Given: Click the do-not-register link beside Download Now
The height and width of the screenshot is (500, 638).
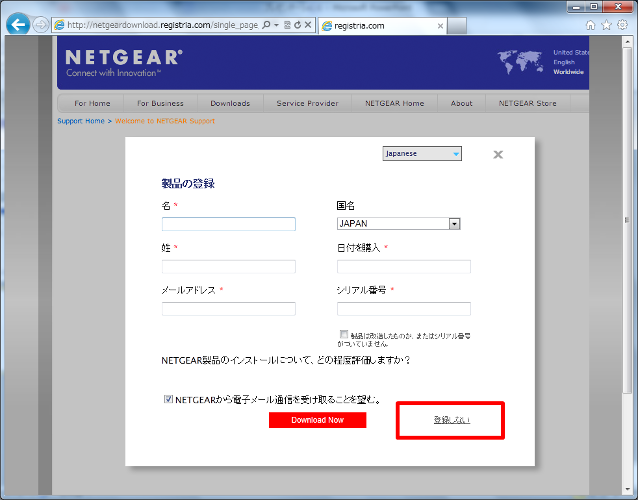Looking at the screenshot, I should 452,420.
